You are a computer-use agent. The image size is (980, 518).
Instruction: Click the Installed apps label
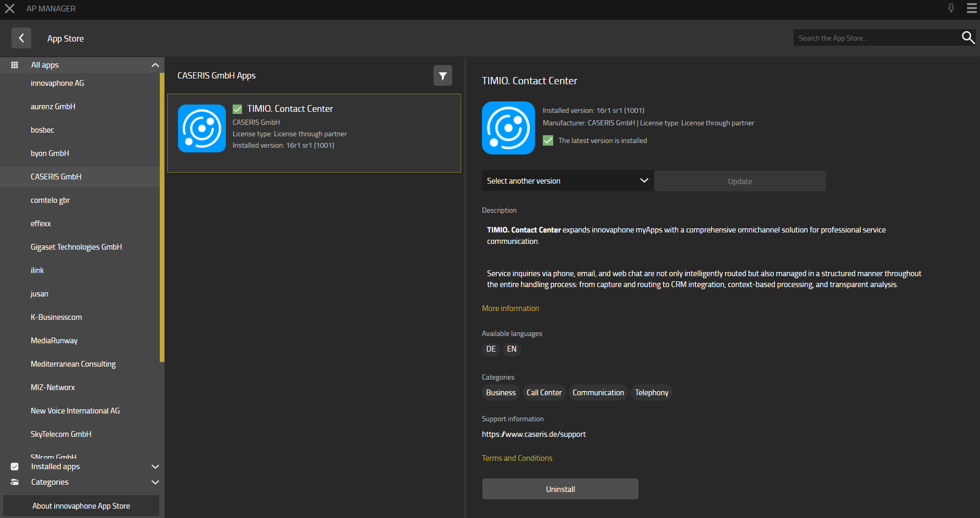coord(56,467)
